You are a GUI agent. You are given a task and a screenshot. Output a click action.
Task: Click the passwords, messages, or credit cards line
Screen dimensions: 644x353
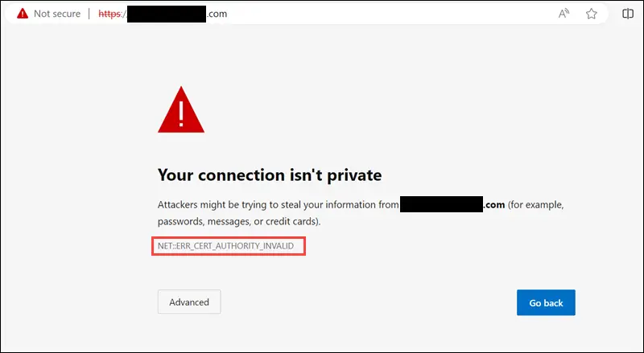click(239, 222)
